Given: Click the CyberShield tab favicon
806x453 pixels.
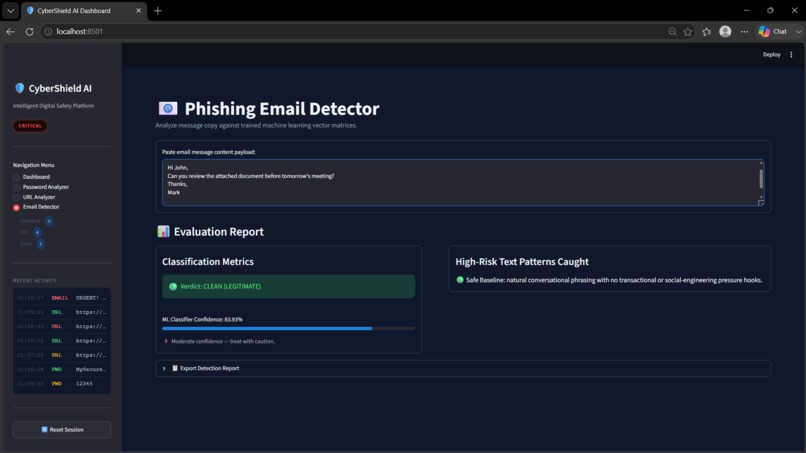Looking at the screenshot, I should (30, 10).
